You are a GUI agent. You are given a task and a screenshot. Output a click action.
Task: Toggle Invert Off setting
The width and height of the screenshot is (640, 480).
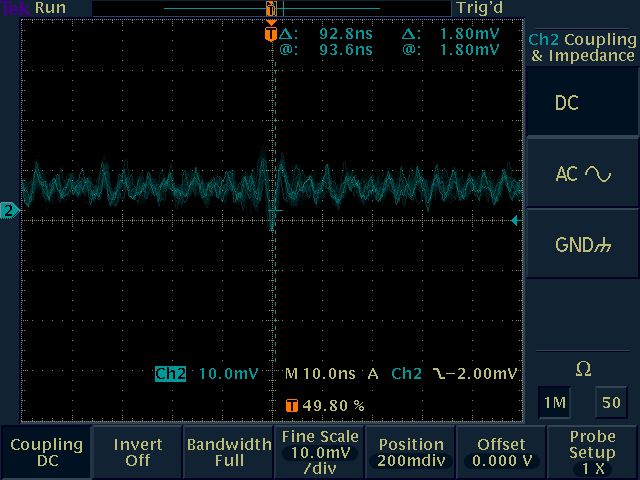(138, 452)
